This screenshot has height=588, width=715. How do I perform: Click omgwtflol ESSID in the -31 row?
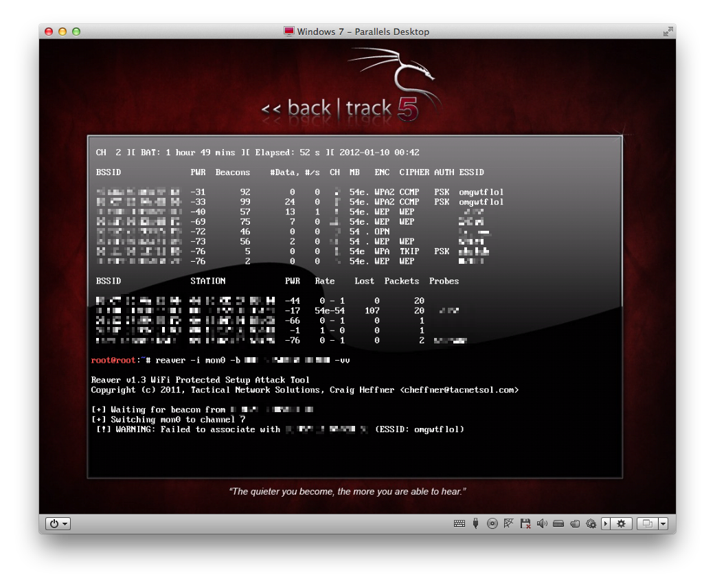click(x=481, y=192)
